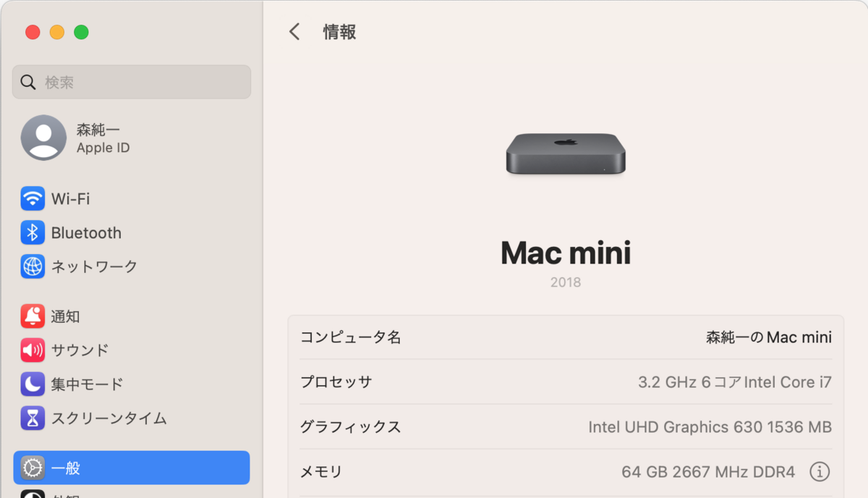Image resolution: width=868 pixels, height=498 pixels.
Task: Select the 一般 label in sidebar
Action: click(65, 468)
